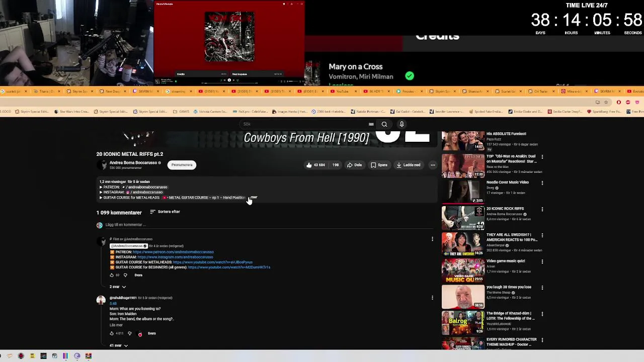The image size is (644, 362).
Task: Click the magnifier search button
Action: point(384,124)
